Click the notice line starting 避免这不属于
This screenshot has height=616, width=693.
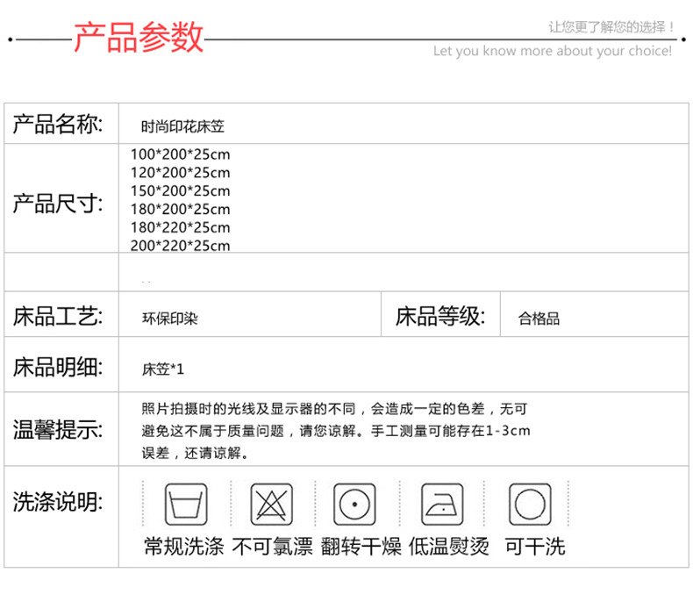[x=336, y=431]
